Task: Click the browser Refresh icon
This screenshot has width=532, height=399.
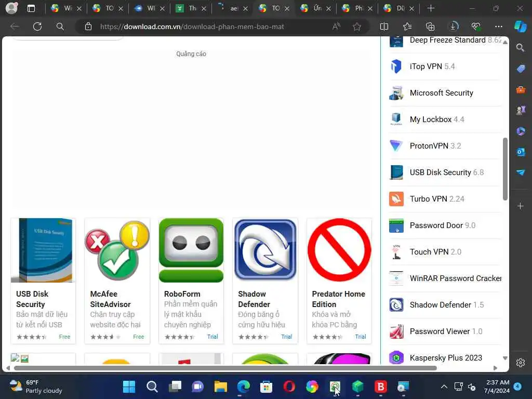Action: pyautogui.click(x=37, y=26)
